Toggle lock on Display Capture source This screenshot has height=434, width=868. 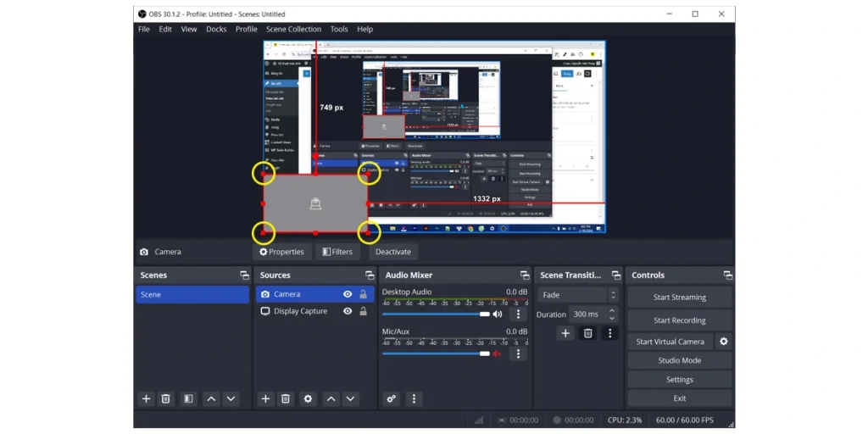(x=363, y=311)
